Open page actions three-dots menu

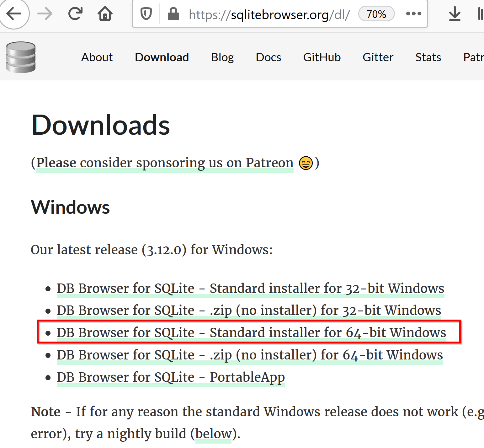pyautogui.click(x=413, y=13)
